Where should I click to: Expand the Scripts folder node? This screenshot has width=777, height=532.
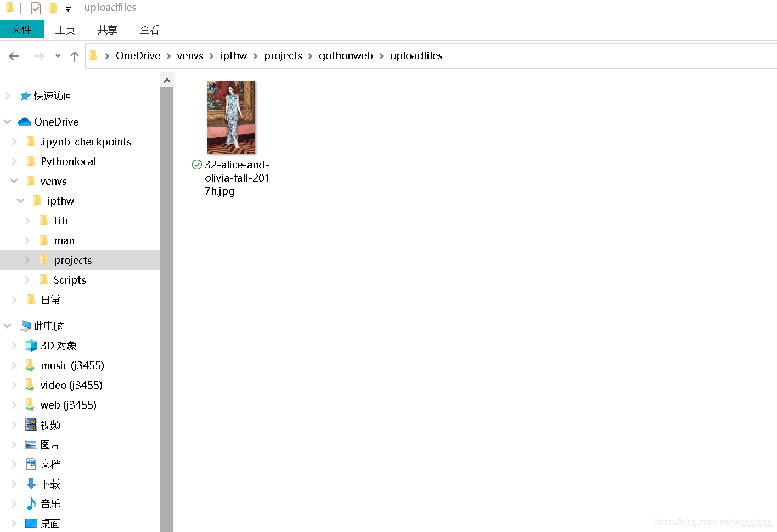tap(27, 280)
